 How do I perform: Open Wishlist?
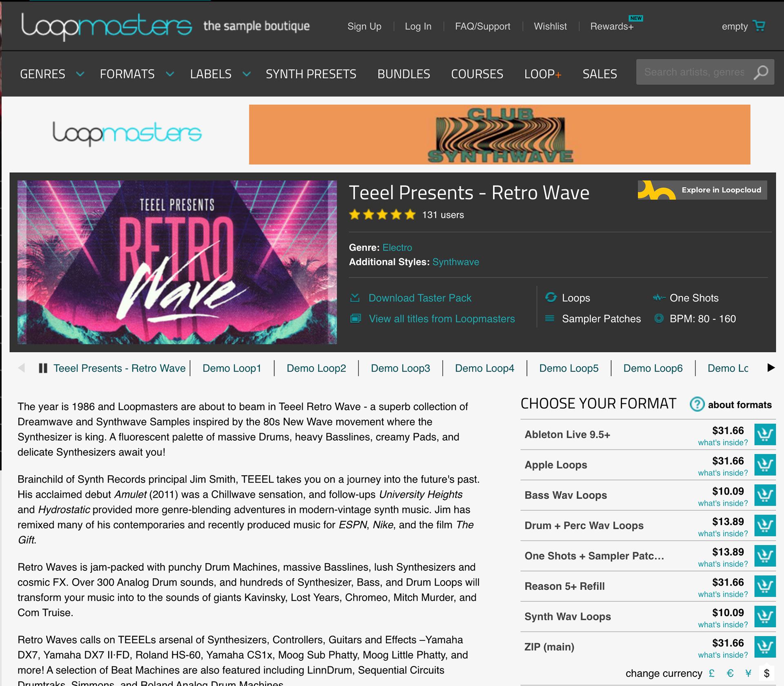pos(550,27)
